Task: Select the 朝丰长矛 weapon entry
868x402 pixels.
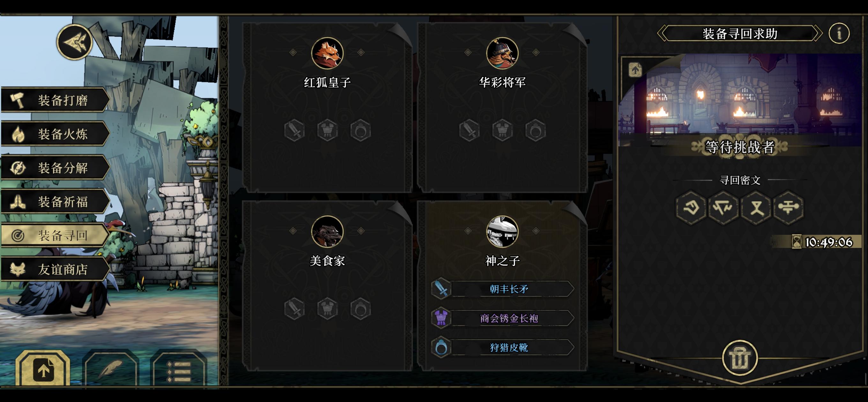Action: pyautogui.click(x=502, y=289)
